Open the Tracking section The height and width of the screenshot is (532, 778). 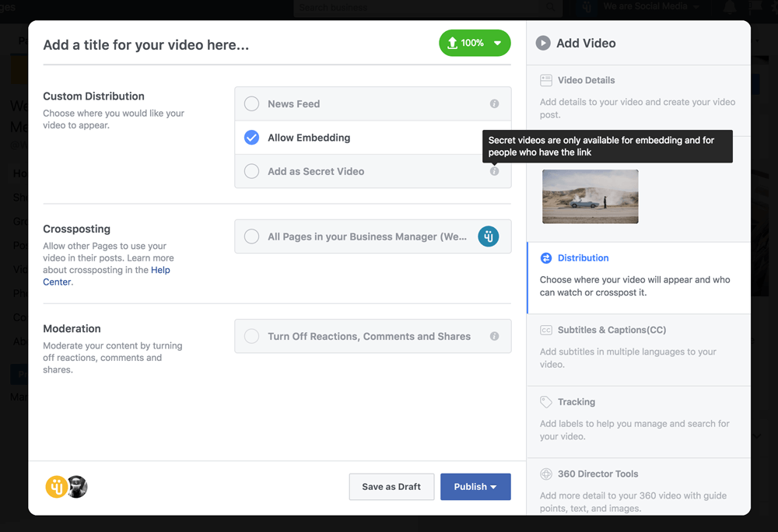[576, 402]
